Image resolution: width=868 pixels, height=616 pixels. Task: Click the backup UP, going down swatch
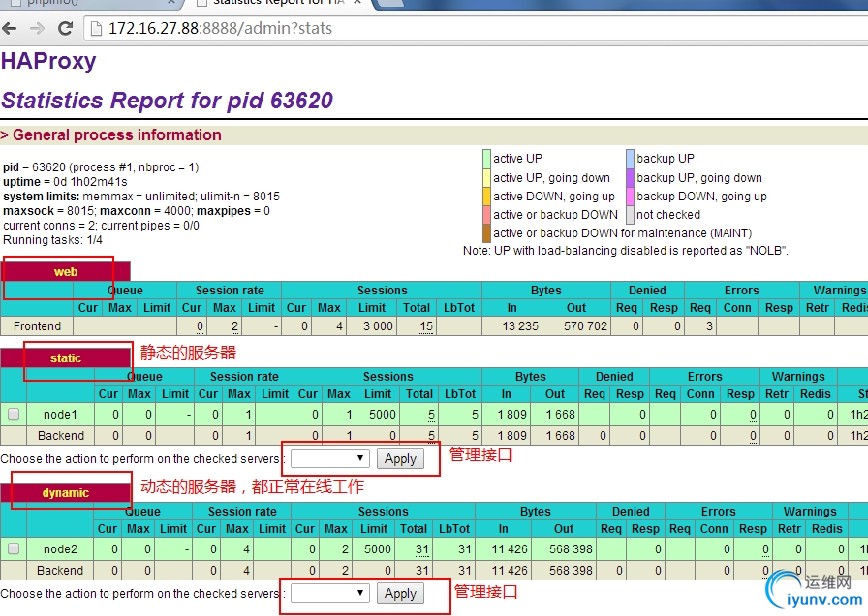(630, 178)
